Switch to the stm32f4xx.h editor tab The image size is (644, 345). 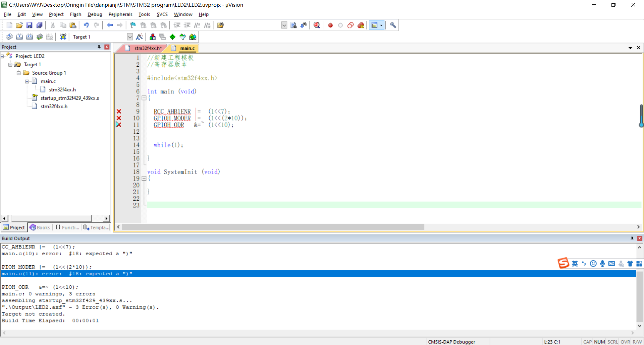coord(148,48)
